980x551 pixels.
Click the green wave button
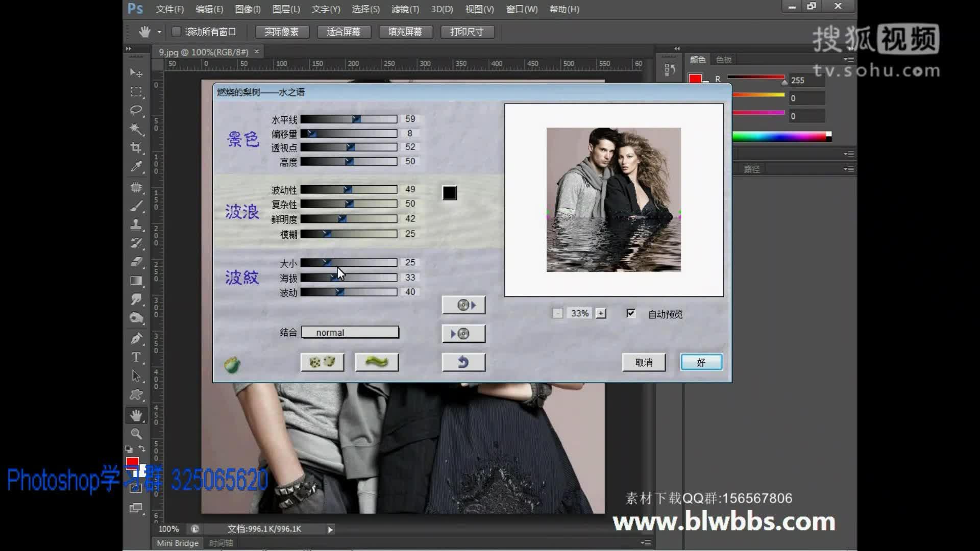pos(377,362)
